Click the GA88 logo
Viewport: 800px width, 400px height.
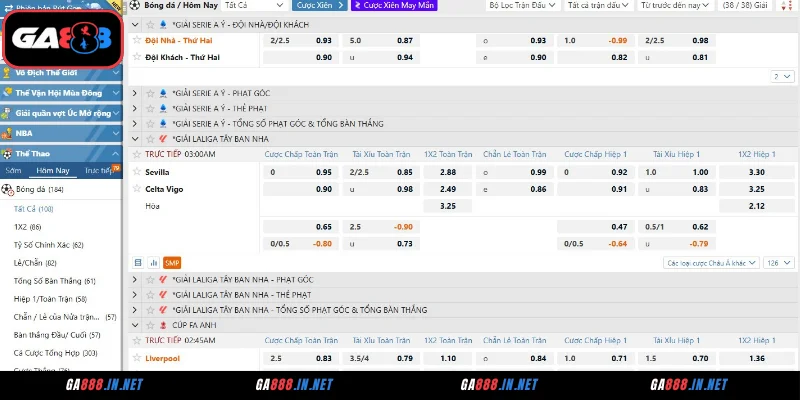click(x=62, y=42)
